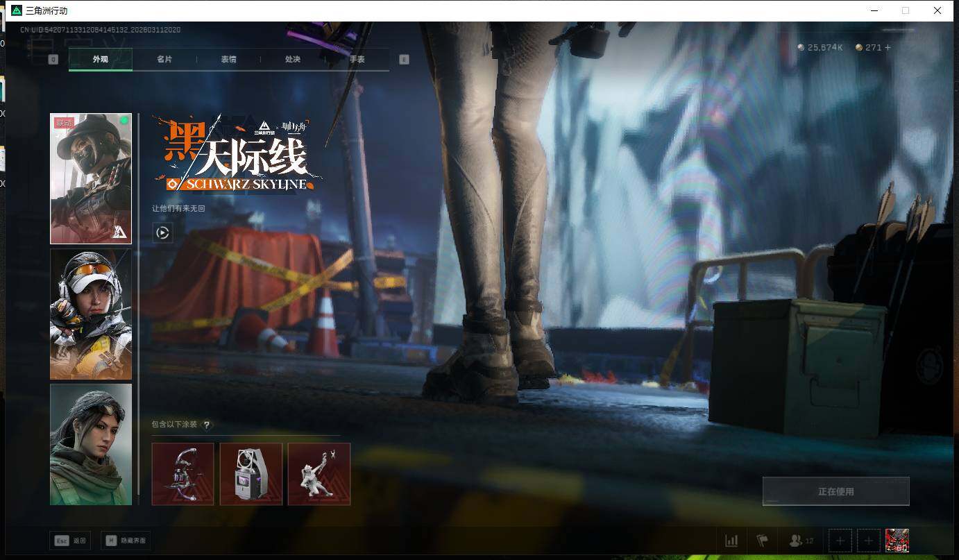
Task: Open the 手表 tab
Action: [x=357, y=60]
